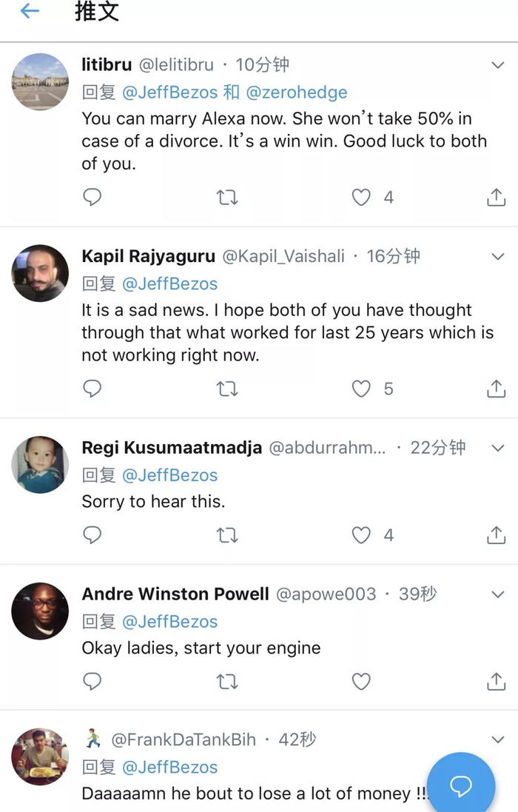Like Andre Winston Powell's tweet

point(361,681)
